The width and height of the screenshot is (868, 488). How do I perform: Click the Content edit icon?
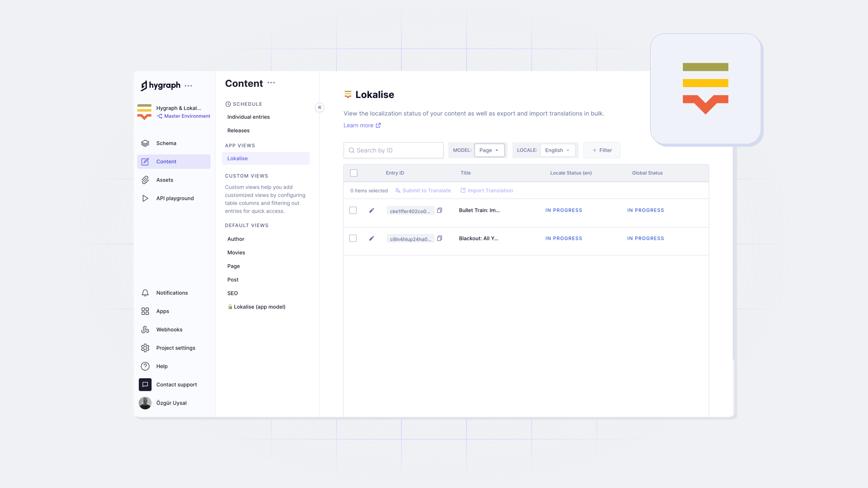pos(145,162)
